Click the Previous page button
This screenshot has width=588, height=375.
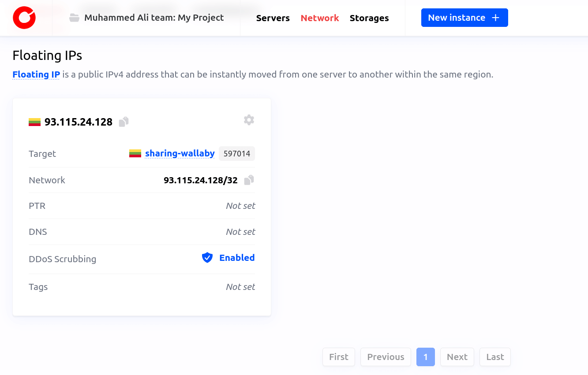point(386,357)
